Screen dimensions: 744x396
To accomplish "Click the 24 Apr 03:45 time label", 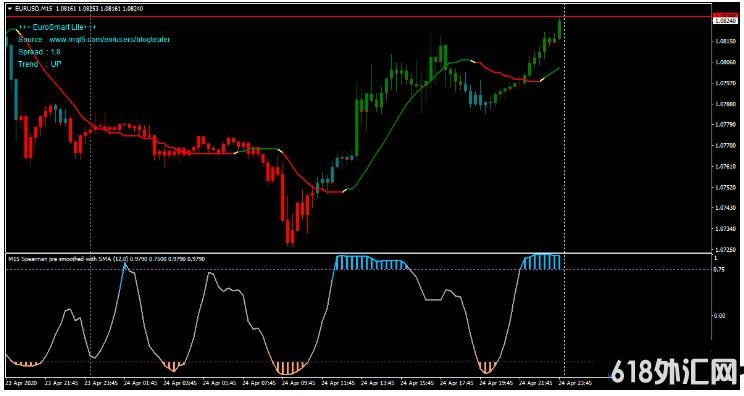I will coord(180,383).
